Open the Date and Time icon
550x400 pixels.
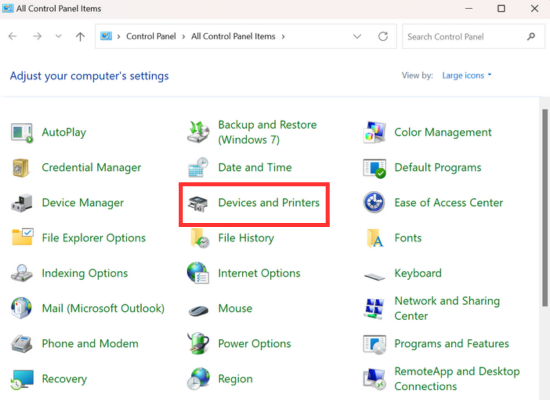pos(198,167)
